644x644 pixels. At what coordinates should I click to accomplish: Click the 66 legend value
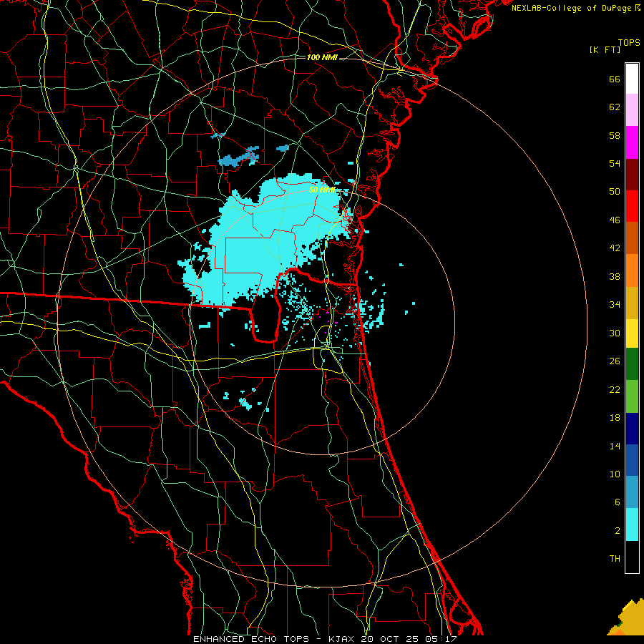pyautogui.click(x=615, y=79)
